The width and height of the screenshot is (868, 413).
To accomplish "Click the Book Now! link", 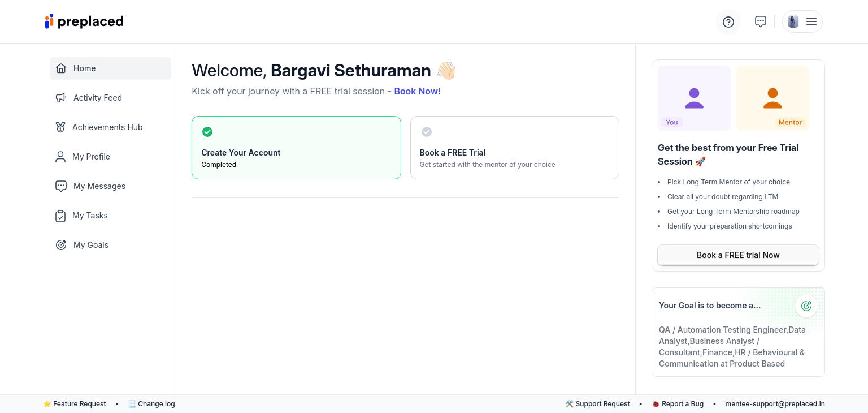I will pos(417,91).
